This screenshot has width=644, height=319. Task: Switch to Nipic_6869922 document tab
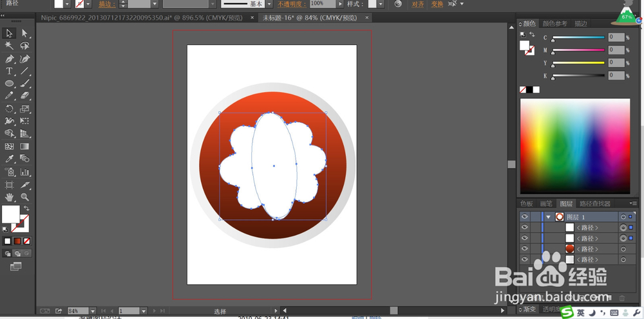[x=142, y=17]
